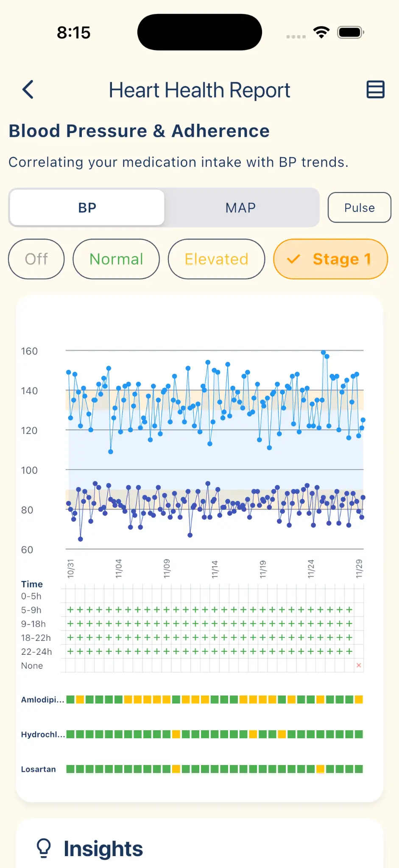Enable the Normal blood pressure filter
This screenshot has height=868, width=399.
116,259
